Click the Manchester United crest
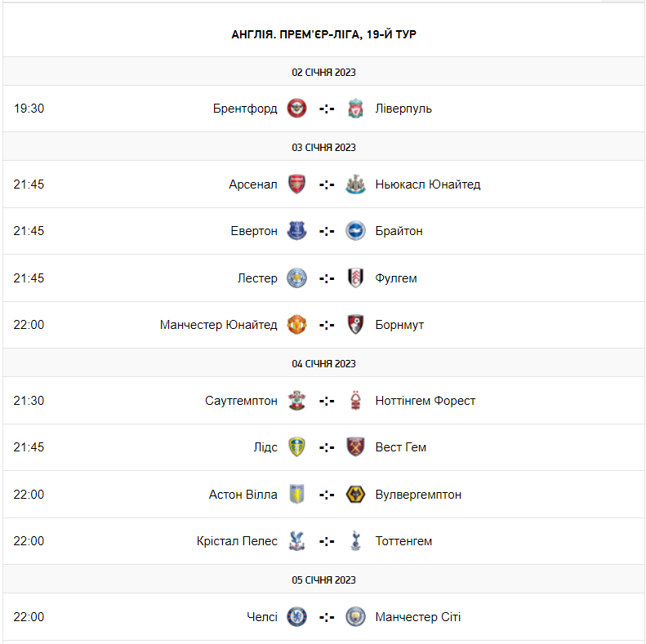The height and width of the screenshot is (644, 646). pyautogui.click(x=296, y=325)
